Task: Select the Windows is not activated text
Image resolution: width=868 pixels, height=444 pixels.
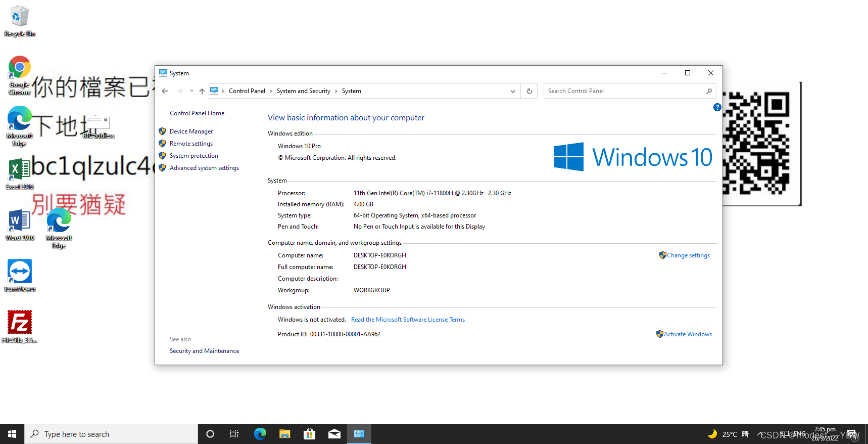Action: coord(312,320)
